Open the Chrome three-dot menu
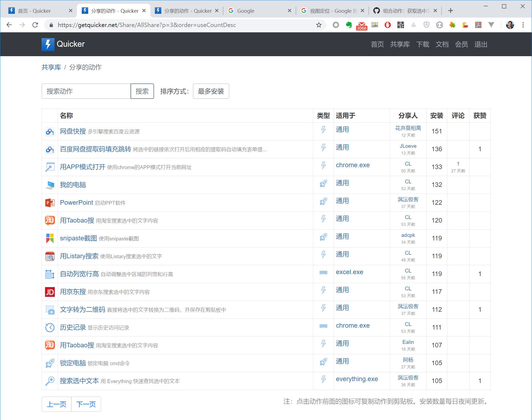This screenshot has height=420, width=532. 523,25
